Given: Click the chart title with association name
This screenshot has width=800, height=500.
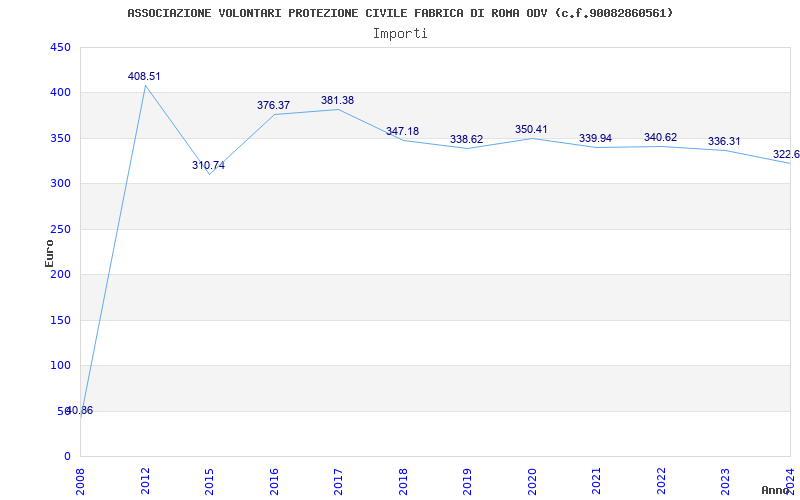Looking at the screenshot, I should point(400,13).
